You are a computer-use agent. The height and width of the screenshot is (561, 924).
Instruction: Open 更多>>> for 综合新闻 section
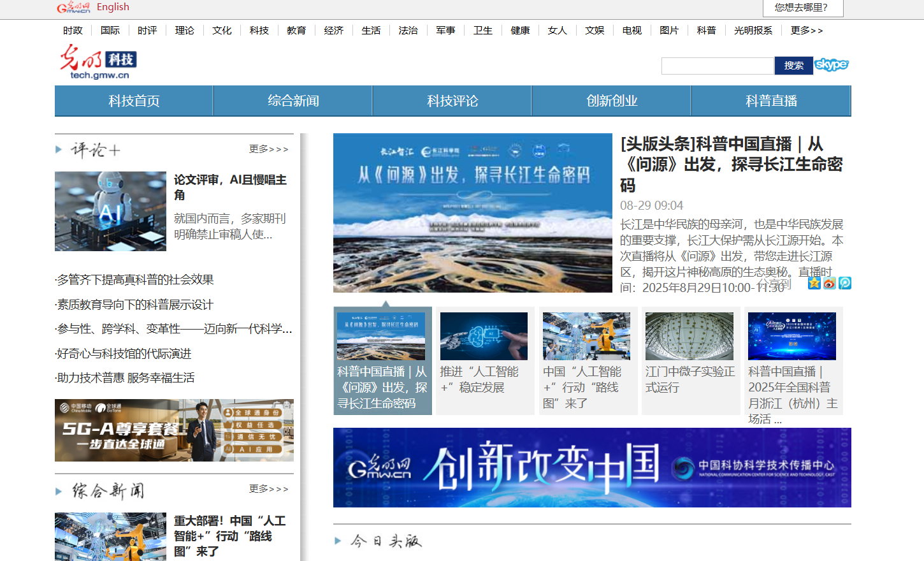coord(268,489)
